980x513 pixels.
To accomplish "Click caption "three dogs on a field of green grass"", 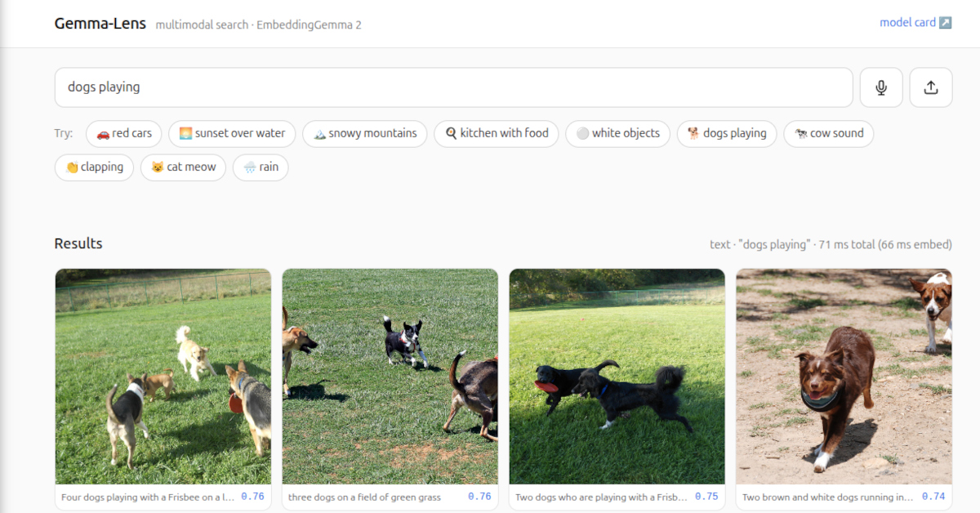I will tap(364, 497).
